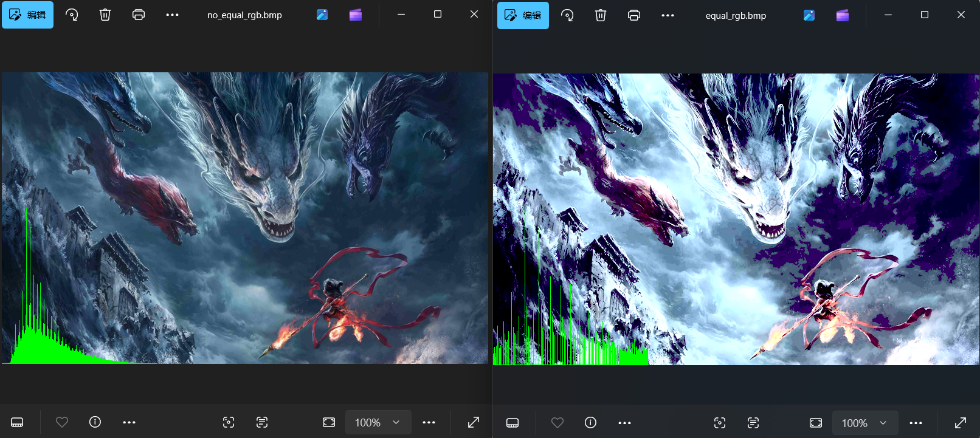Open top toolbar more options in no_equal_rgb.bmp window

[x=172, y=15]
